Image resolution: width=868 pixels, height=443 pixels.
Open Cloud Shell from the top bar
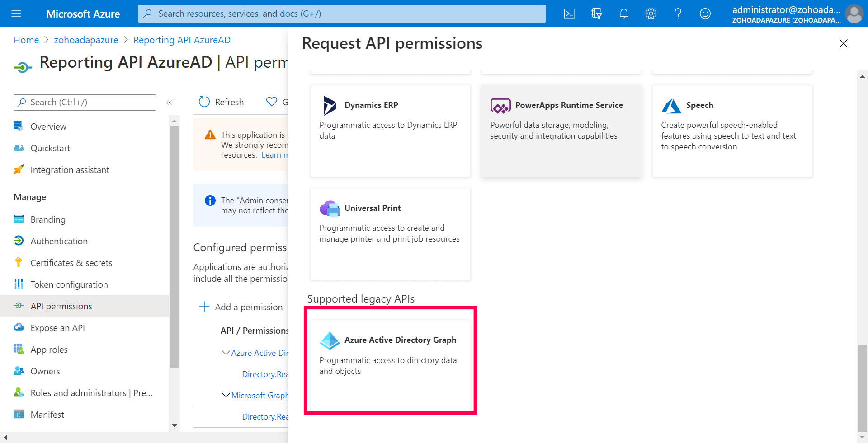(x=570, y=14)
